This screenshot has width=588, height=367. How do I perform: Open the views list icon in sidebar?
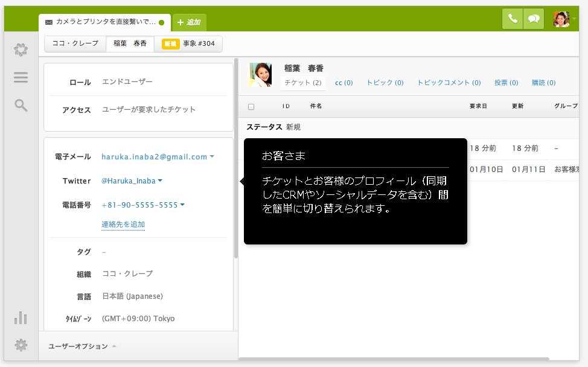click(x=21, y=78)
